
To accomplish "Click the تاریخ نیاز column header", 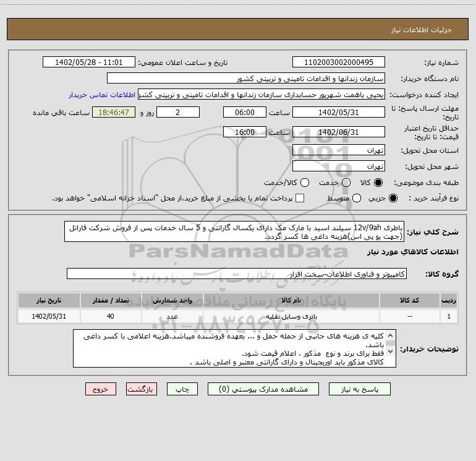I will [x=49, y=301].
